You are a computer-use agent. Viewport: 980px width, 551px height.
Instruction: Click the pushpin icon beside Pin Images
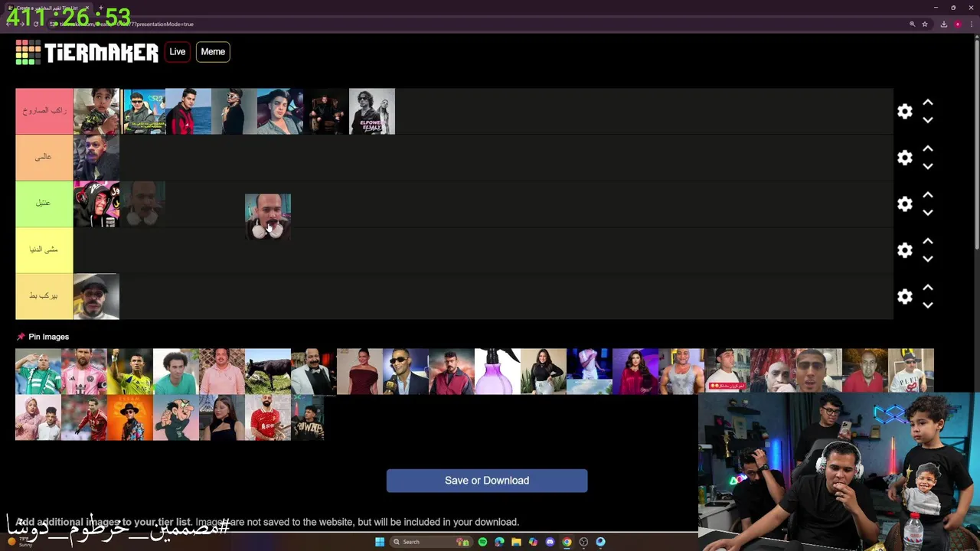pos(21,337)
